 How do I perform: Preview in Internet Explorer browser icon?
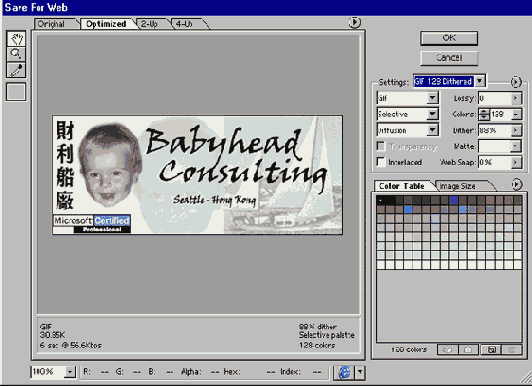344,372
